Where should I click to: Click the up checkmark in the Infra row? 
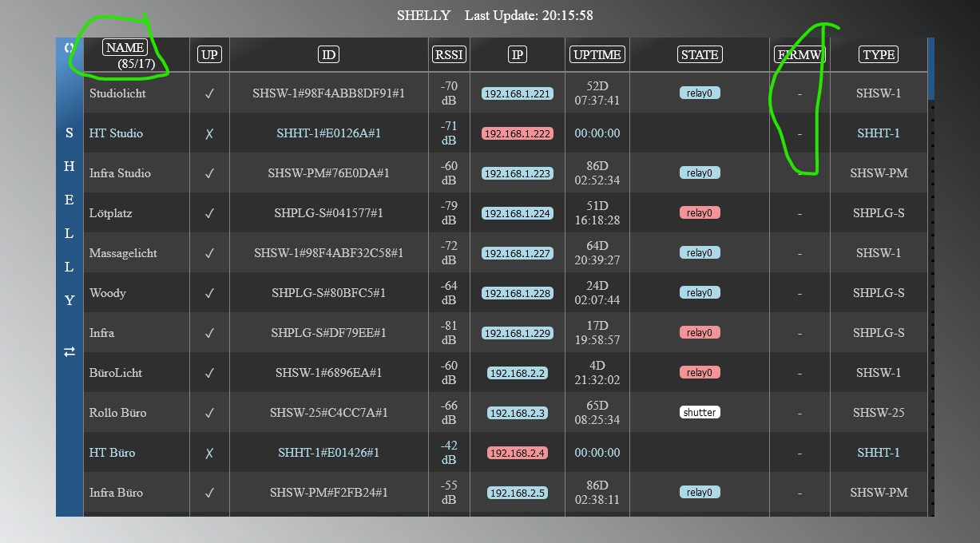coord(209,333)
